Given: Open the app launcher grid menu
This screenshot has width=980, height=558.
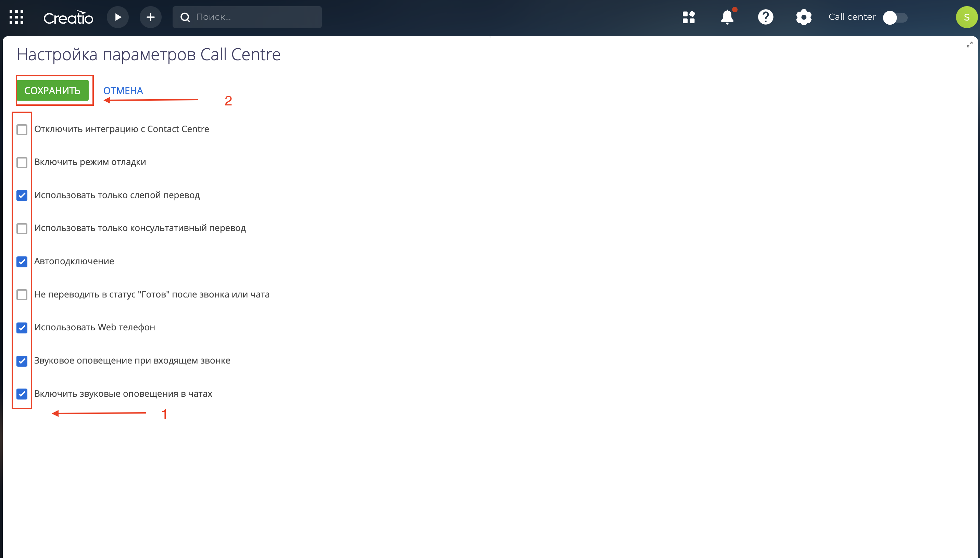Looking at the screenshot, I should click(16, 17).
